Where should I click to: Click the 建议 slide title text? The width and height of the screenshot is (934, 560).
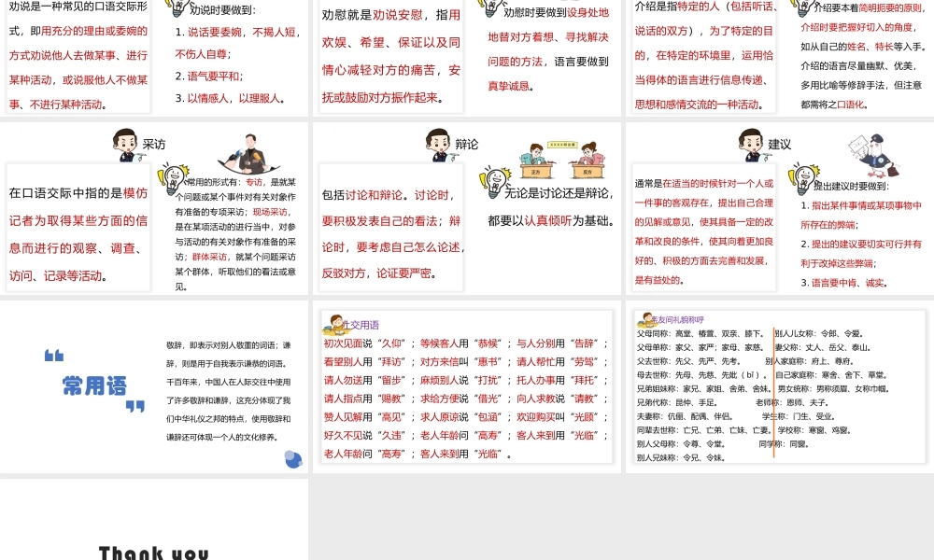[x=780, y=145]
